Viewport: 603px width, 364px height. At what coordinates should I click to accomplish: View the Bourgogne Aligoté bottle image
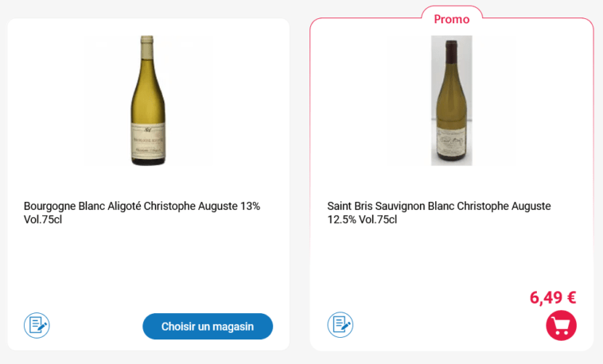tap(148, 101)
